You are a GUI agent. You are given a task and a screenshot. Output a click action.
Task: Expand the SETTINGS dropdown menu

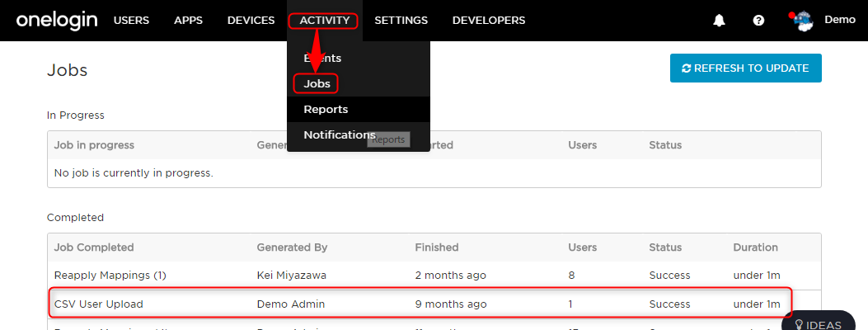[401, 21]
